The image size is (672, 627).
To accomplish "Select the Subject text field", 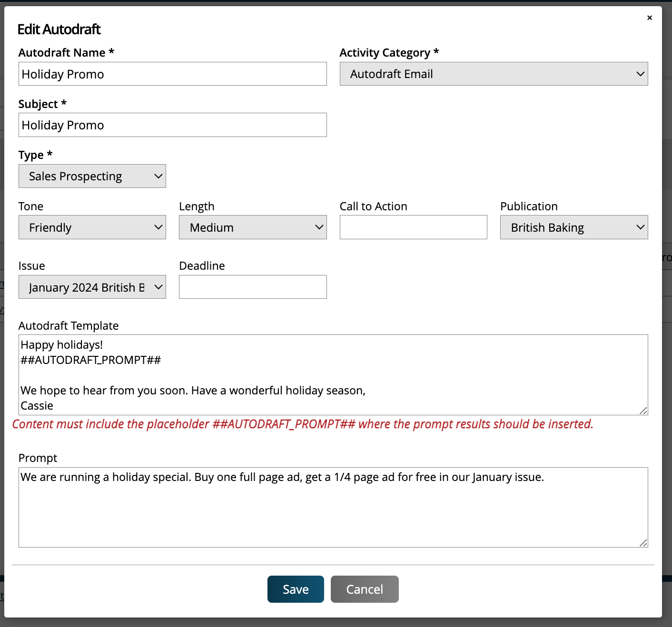I will (x=172, y=125).
